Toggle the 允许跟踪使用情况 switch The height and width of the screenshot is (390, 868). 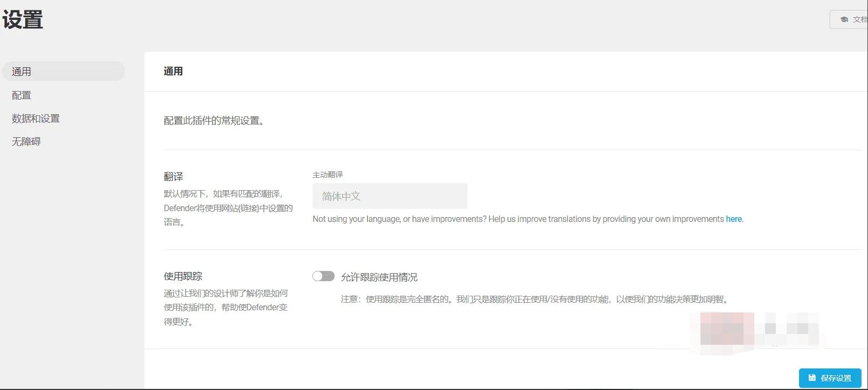point(323,276)
